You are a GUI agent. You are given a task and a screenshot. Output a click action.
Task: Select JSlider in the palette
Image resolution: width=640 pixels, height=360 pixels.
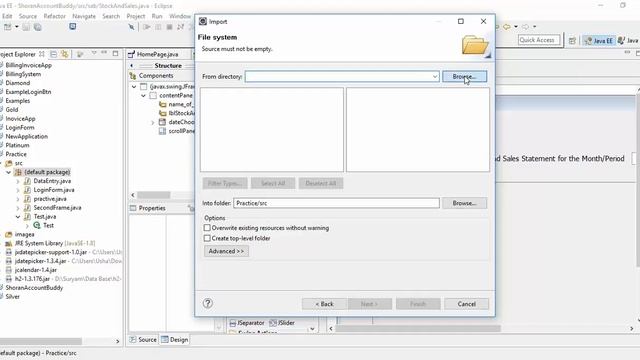[x=282, y=323]
